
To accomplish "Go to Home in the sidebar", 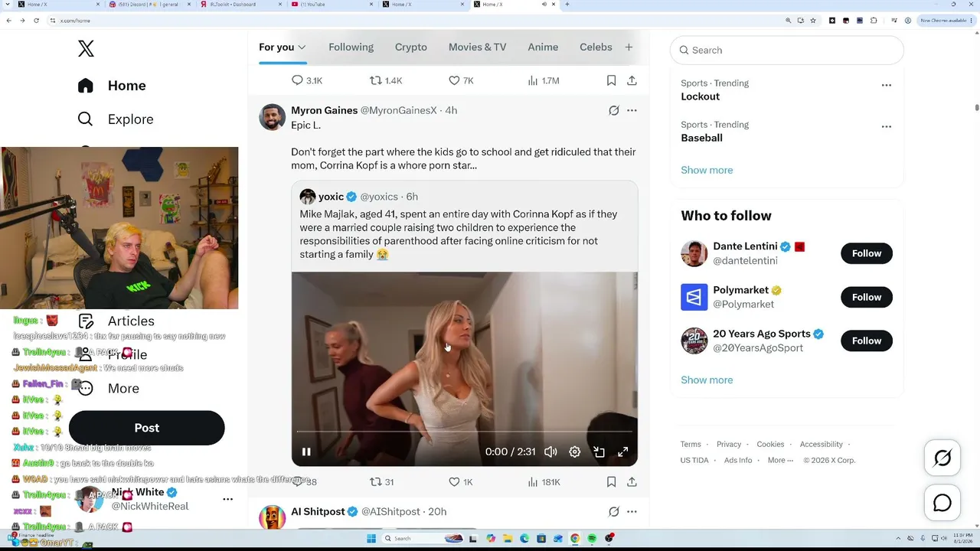I will pos(112,86).
